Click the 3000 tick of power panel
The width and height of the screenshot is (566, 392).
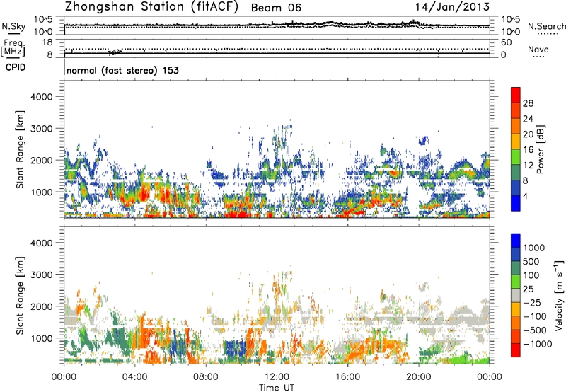(42, 129)
